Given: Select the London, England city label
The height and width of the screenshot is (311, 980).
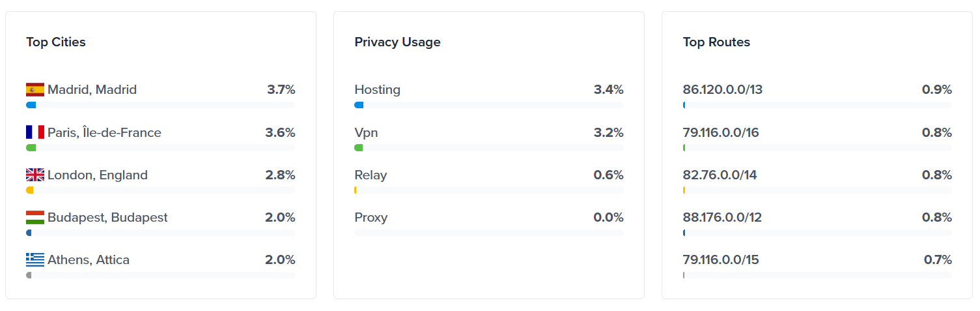Looking at the screenshot, I should pos(98,175).
